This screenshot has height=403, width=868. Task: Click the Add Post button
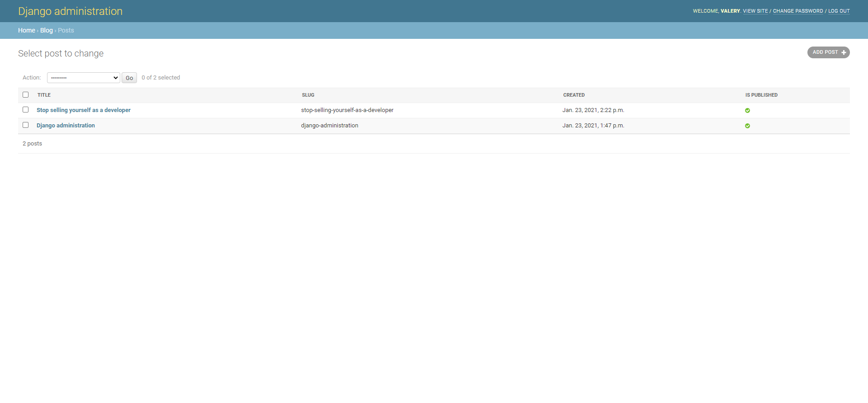(x=828, y=52)
